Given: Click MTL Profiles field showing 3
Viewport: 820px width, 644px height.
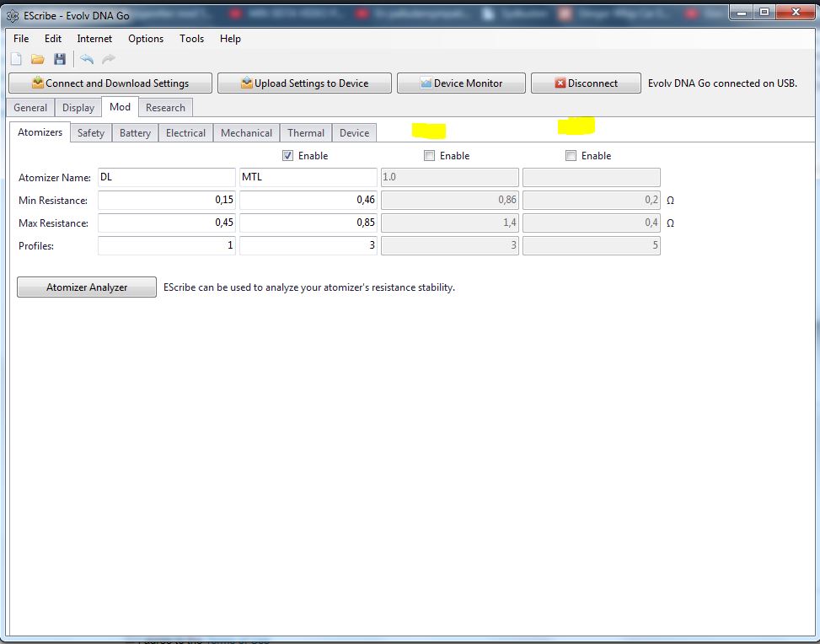Looking at the screenshot, I should tap(308, 245).
